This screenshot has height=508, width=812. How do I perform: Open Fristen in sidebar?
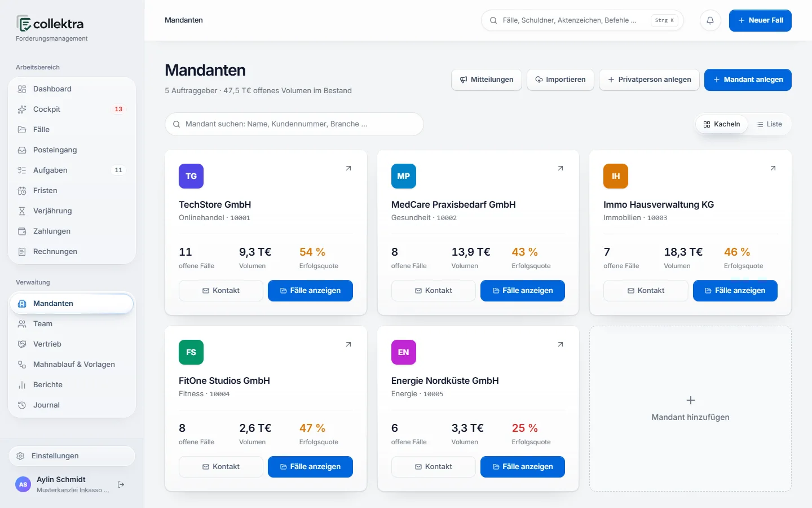tap(72, 191)
